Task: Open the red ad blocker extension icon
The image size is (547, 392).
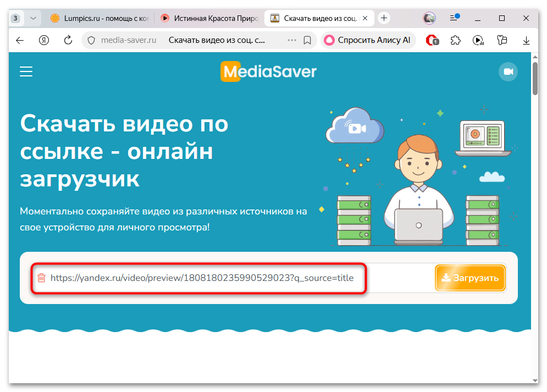Action: (x=432, y=41)
